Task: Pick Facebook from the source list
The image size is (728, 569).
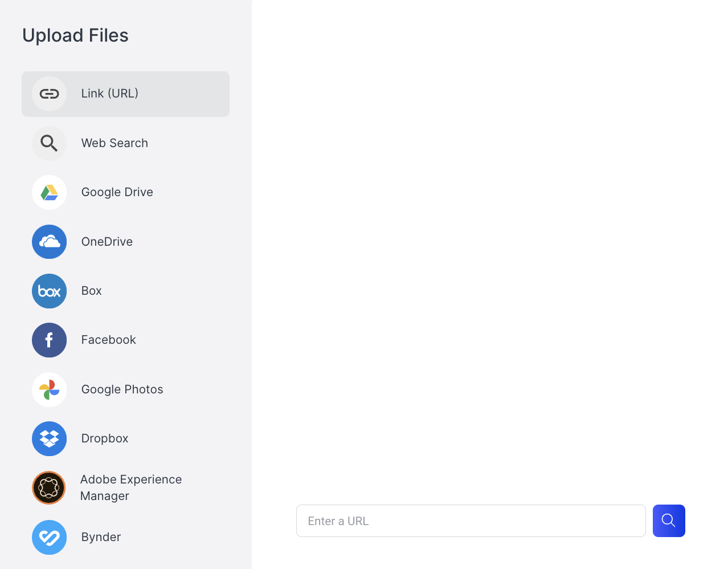Action: click(x=108, y=340)
